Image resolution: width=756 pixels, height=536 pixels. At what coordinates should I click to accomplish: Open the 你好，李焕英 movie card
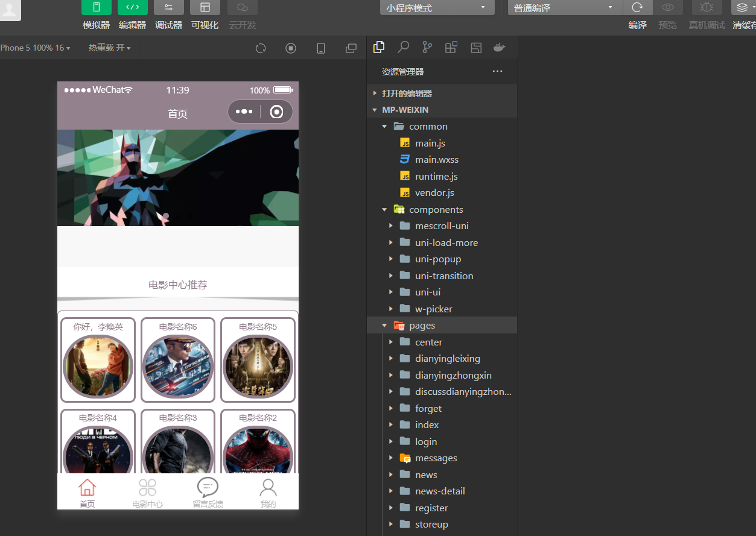pos(98,360)
